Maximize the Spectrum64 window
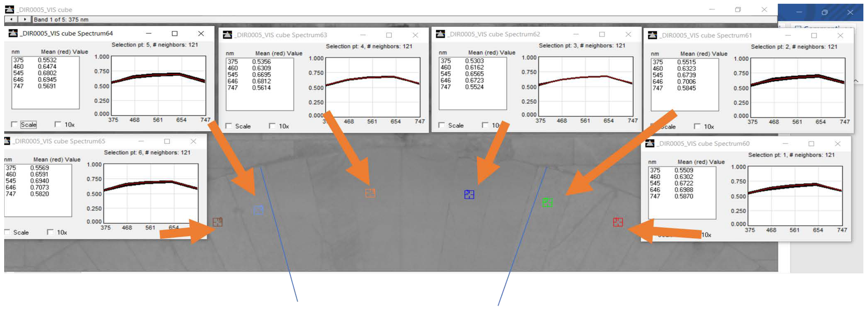 (x=175, y=33)
